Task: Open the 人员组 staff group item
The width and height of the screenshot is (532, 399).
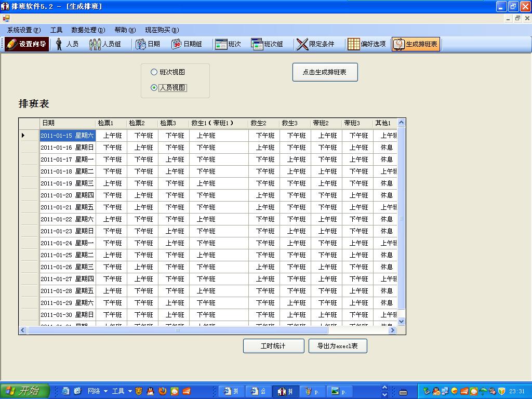Action: click(105, 44)
